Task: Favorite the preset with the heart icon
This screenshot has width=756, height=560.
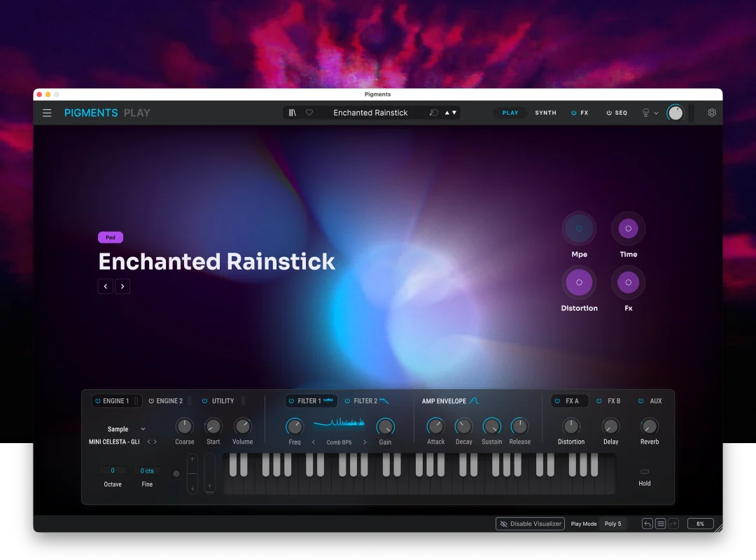Action: 309,113
